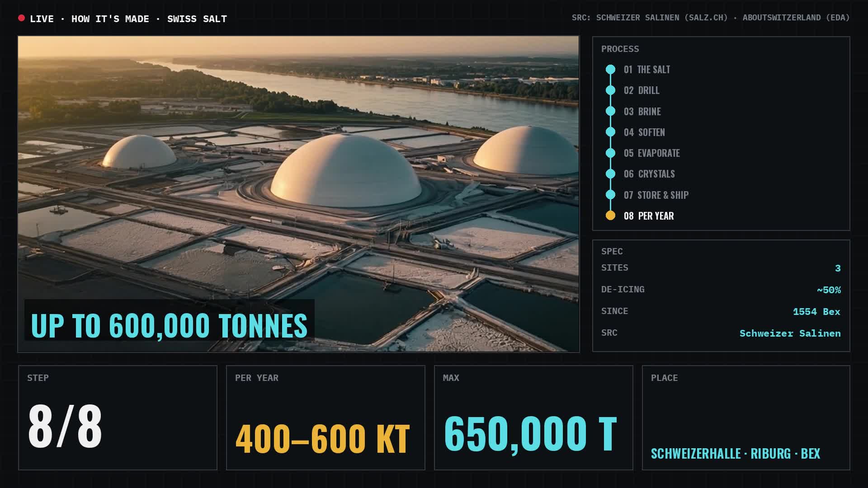Image resolution: width=868 pixels, height=488 pixels.
Task: Click the 'PROCESS' panel heading
Action: 620,49
